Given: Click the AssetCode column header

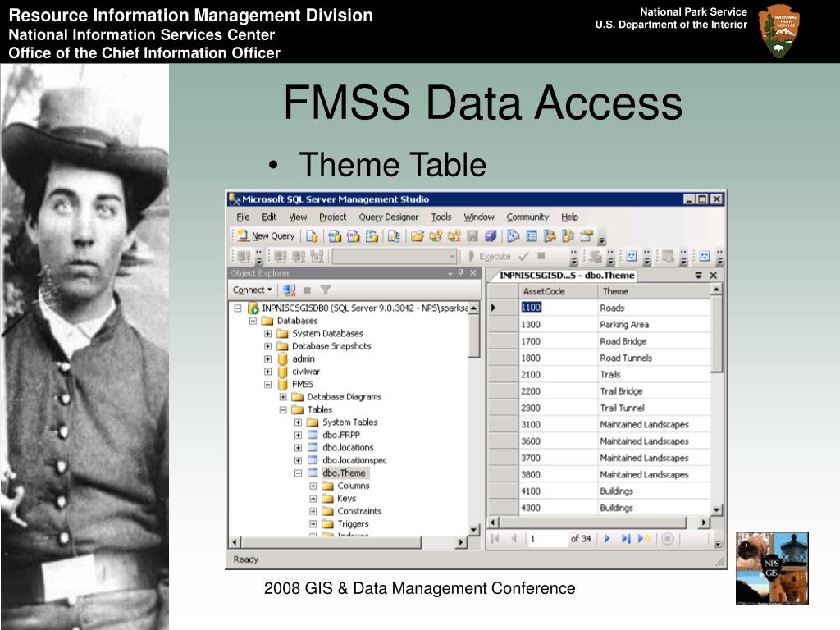Looking at the screenshot, I should (558, 291).
